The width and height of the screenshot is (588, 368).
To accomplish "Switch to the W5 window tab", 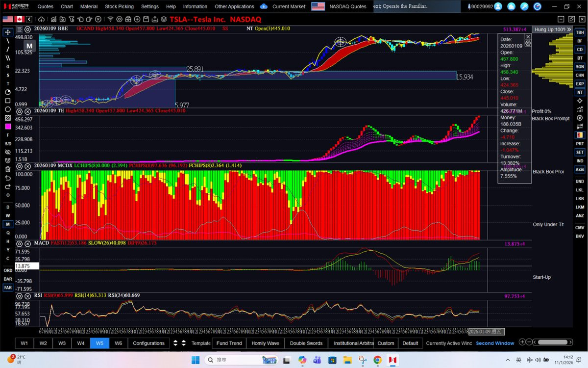I will click(x=99, y=343).
